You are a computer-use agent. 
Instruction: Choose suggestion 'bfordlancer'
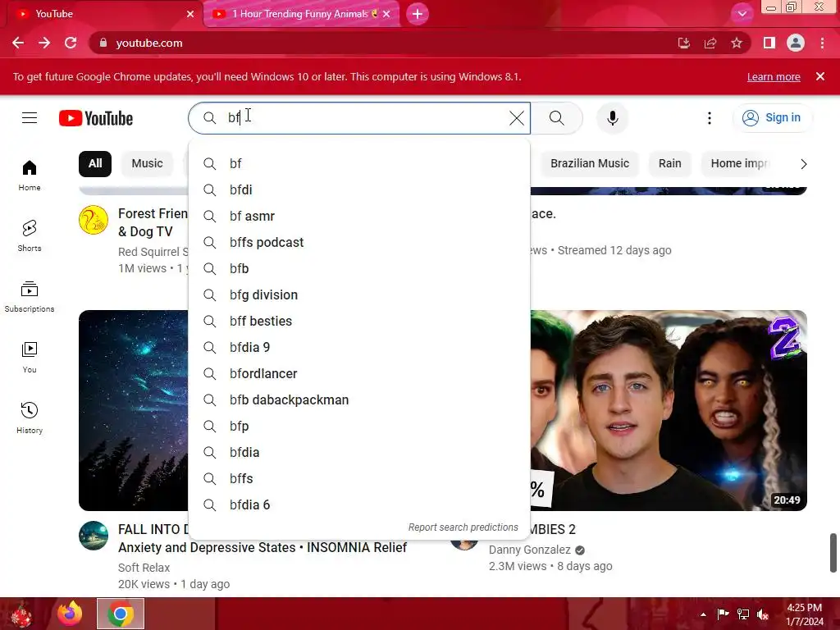click(x=359, y=373)
